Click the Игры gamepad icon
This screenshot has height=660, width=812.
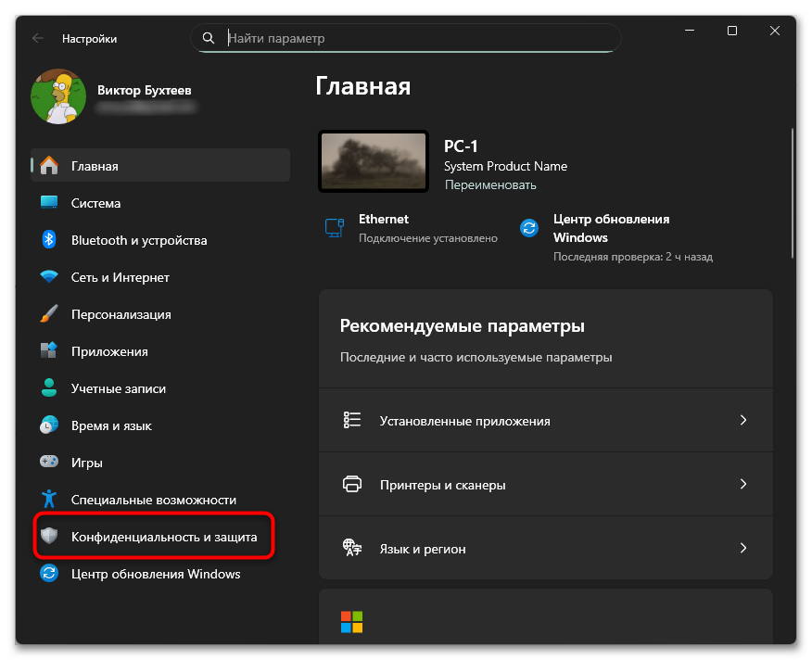pos(49,461)
